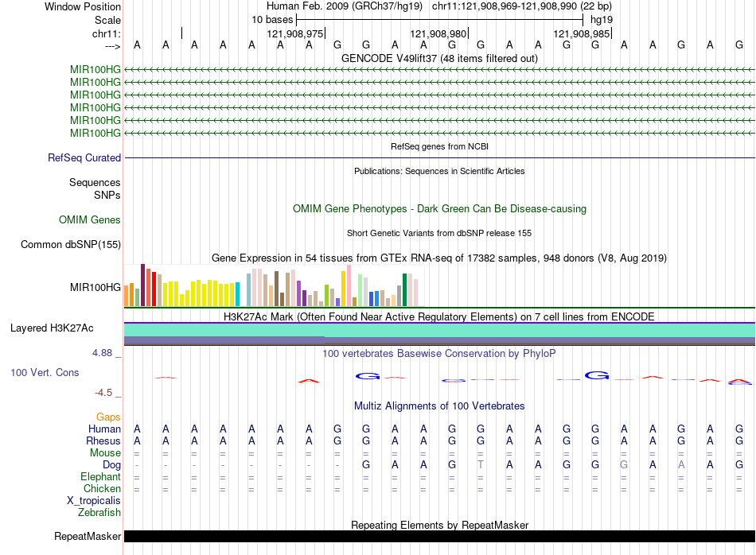Open the GENCODE V49lift37 track title
Screen dimensions: 756x555
439,58
